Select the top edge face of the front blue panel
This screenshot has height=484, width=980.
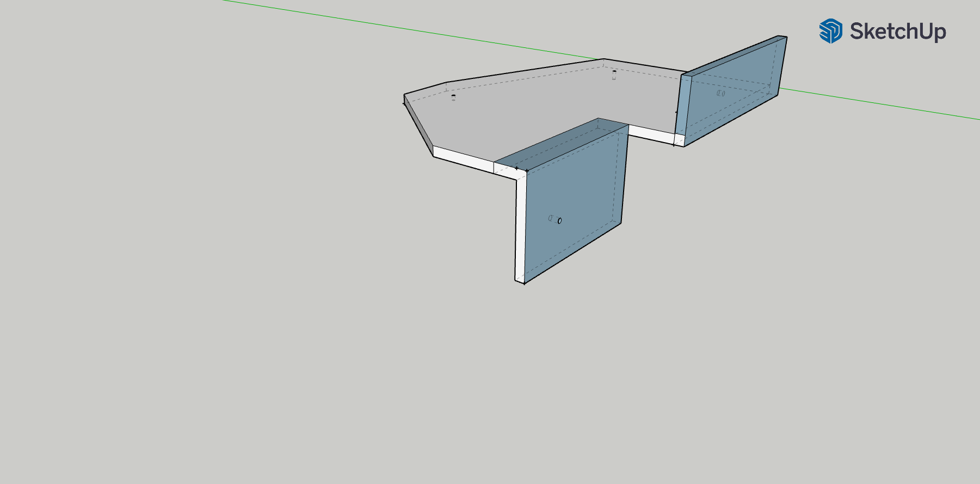[562, 144]
